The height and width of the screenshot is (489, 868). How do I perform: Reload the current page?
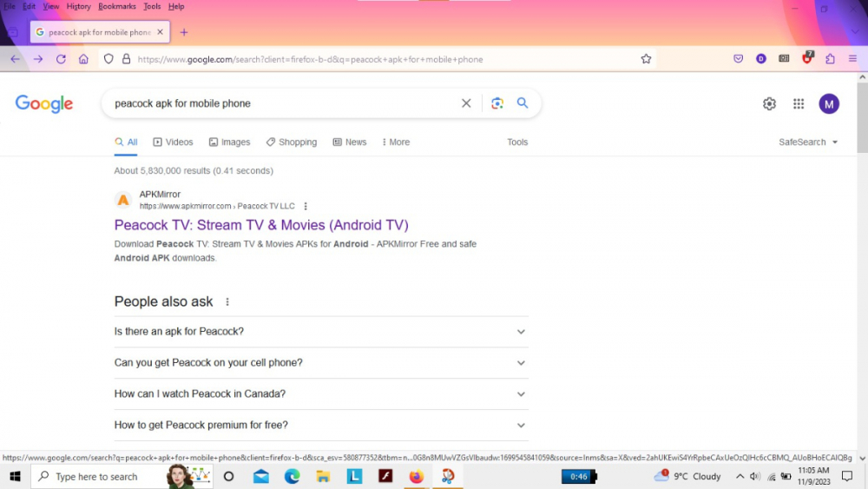61,59
